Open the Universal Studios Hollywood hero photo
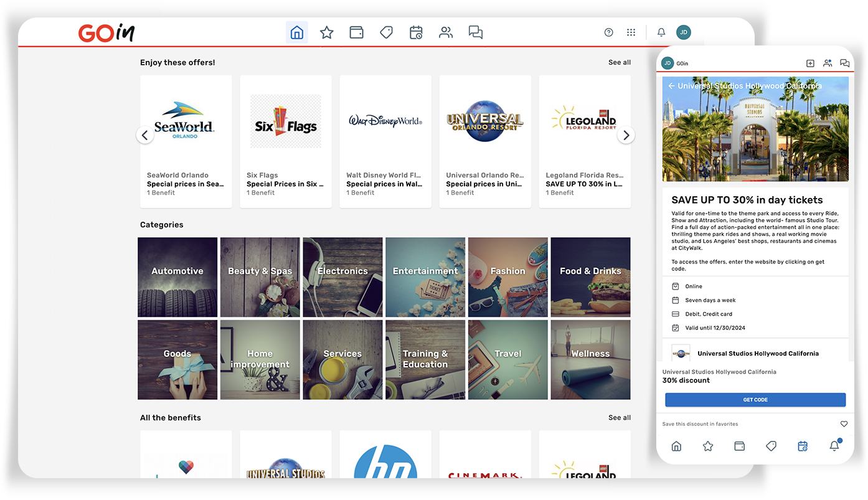 pos(755,129)
